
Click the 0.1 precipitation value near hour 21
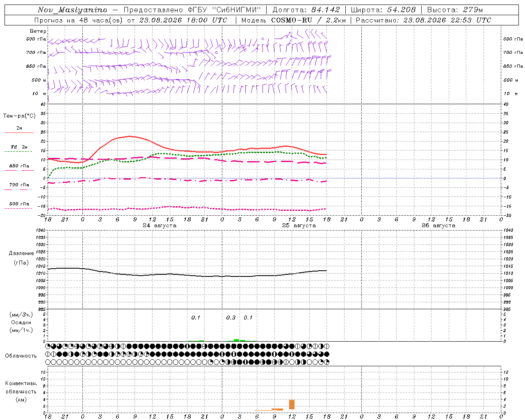[196, 317]
